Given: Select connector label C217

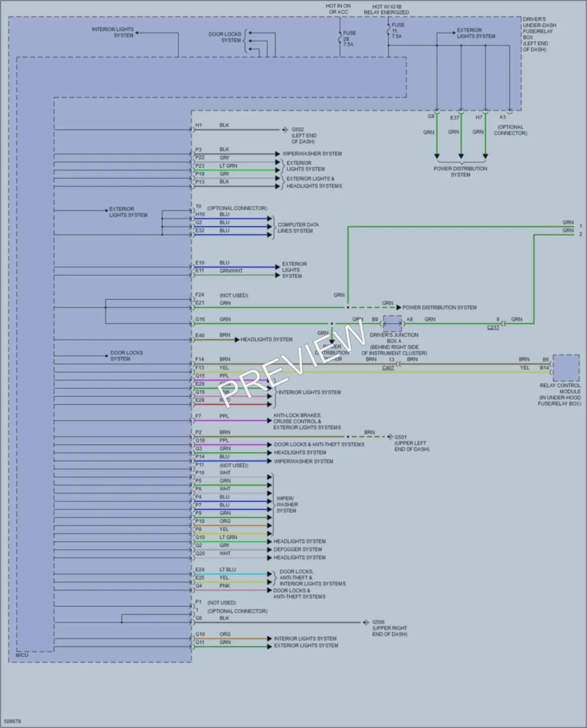Looking at the screenshot, I should [x=493, y=327].
